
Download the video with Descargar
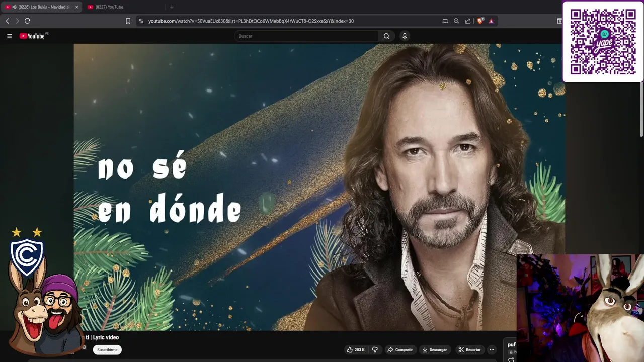(x=435, y=350)
